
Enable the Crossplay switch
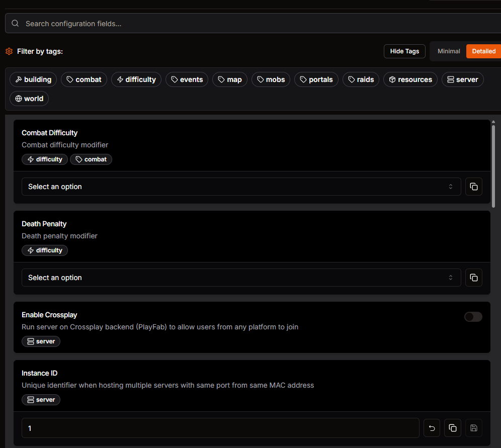click(473, 316)
